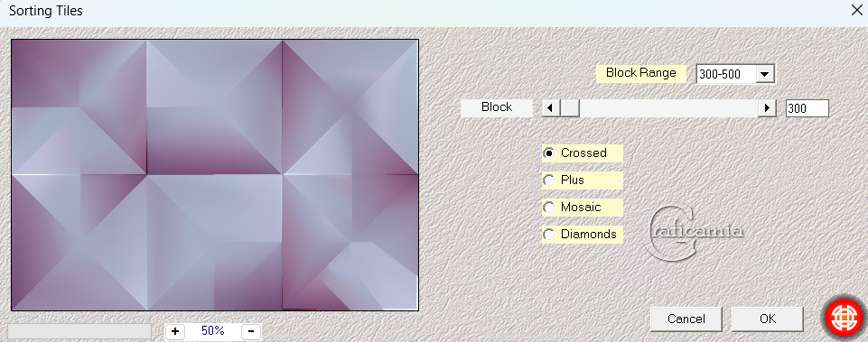Screen dimensions: 868x342
Task: Select the Crossed radio option
Action: pyautogui.click(x=548, y=153)
